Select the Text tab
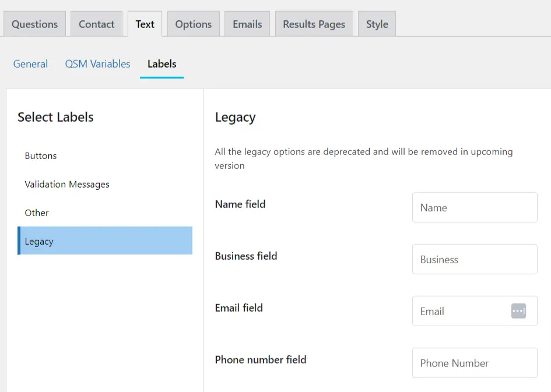The image size is (551, 392). tap(144, 23)
